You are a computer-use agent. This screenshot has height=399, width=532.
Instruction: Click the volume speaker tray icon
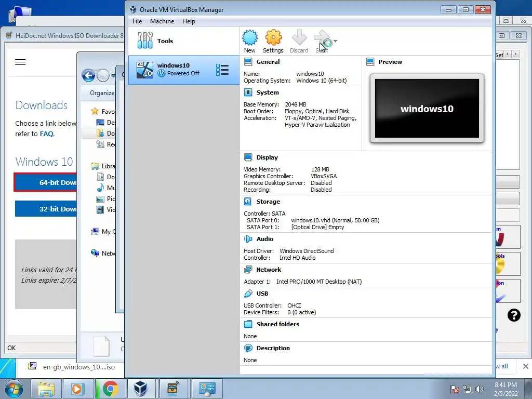point(480,389)
